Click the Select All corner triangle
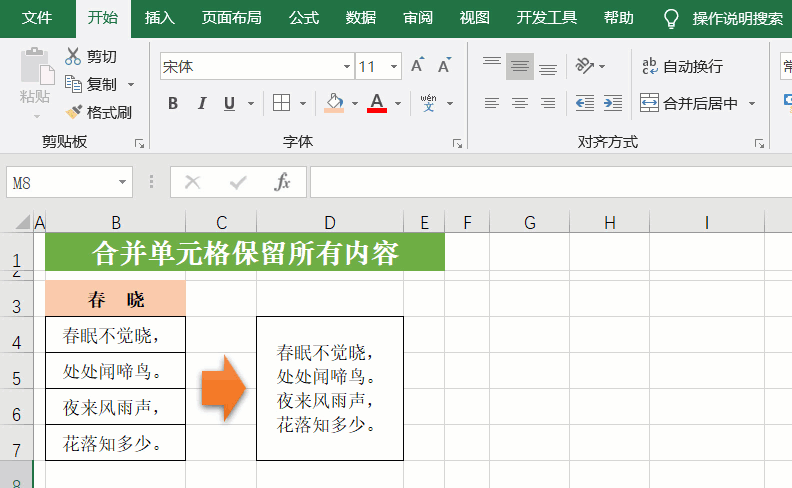 tap(23, 222)
